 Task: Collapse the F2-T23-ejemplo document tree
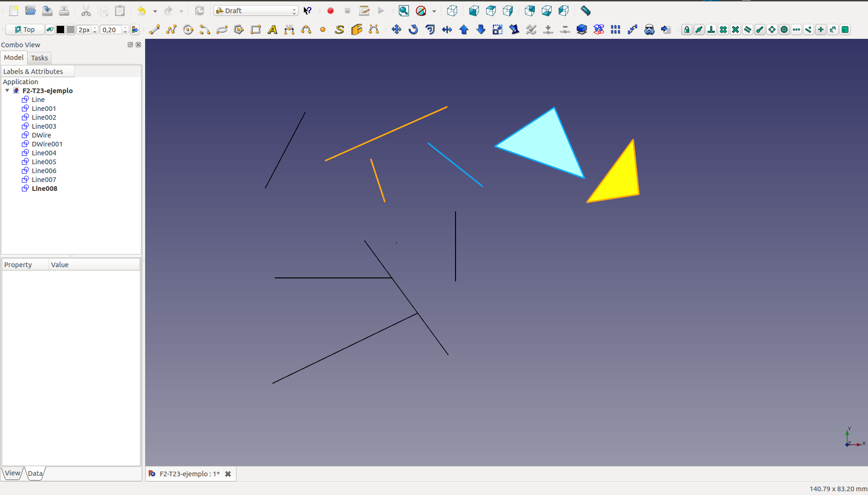pyautogui.click(x=7, y=91)
